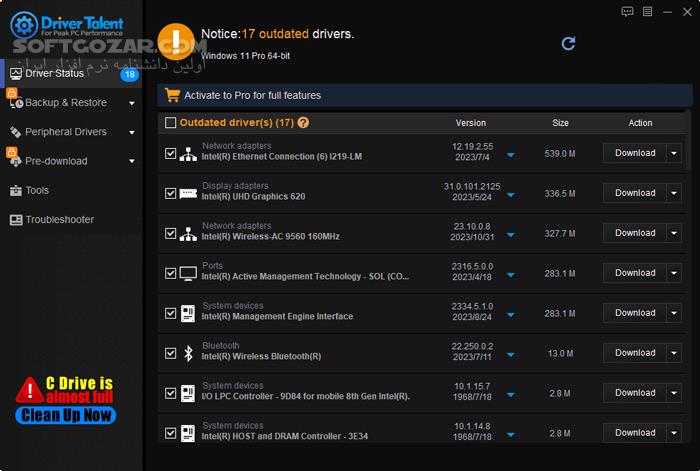The width and height of the screenshot is (700, 471).
Task: Open Download options arrow for Ethernet Connection
Action: click(x=674, y=153)
